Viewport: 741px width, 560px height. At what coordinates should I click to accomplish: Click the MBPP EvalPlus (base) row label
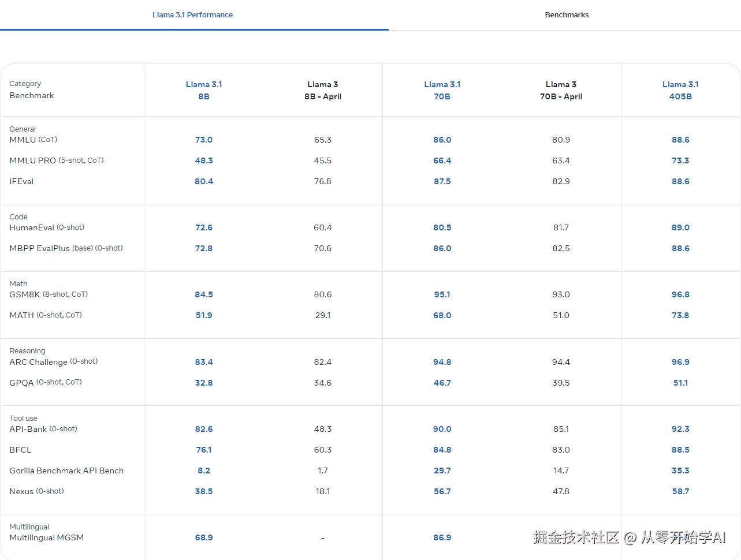coord(66,248)
